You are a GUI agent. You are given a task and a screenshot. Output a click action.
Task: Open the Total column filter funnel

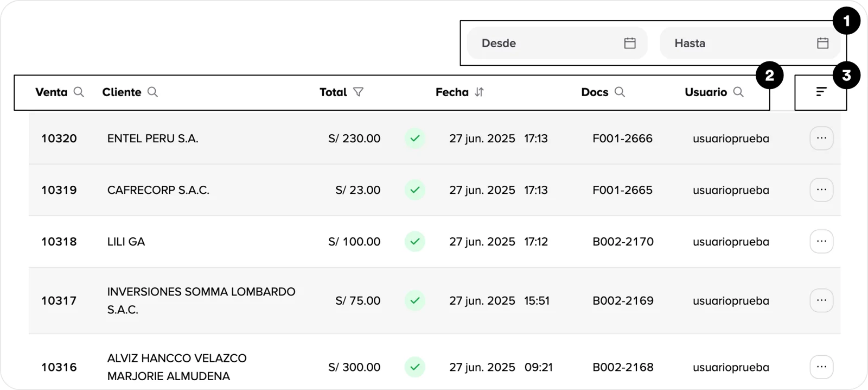(x=358, y=92)
